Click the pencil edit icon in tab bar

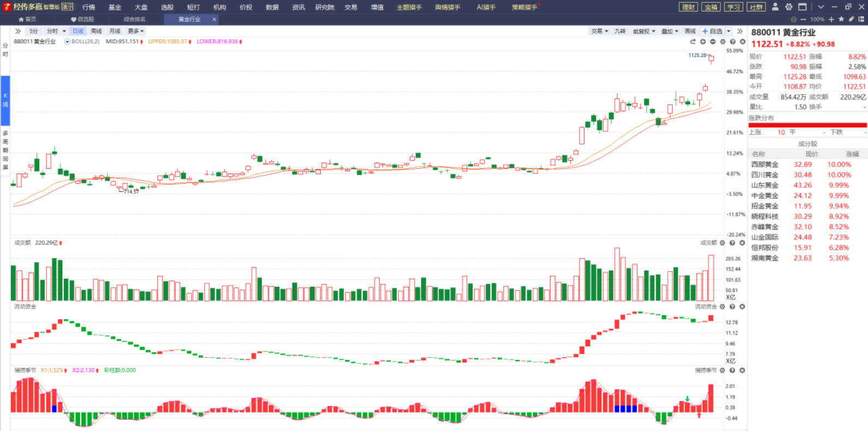point(851,19)
